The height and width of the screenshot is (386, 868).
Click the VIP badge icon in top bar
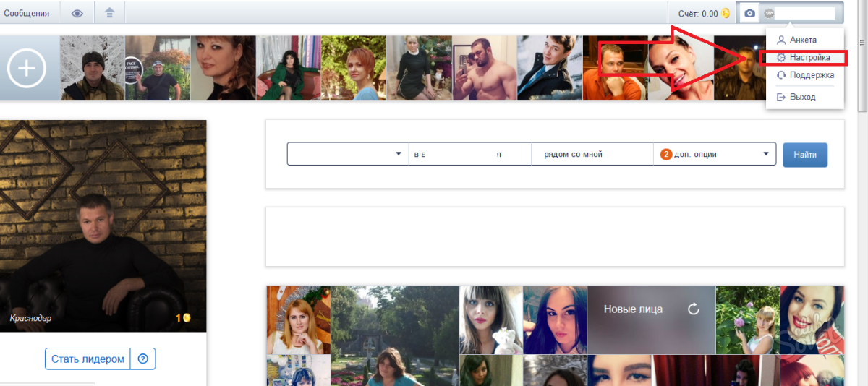point(769,13)
